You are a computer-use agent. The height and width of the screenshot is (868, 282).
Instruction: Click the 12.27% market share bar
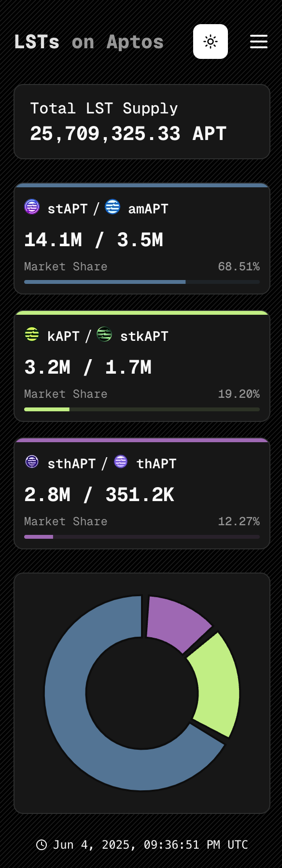pyautogui.click(x=142, y=537)
